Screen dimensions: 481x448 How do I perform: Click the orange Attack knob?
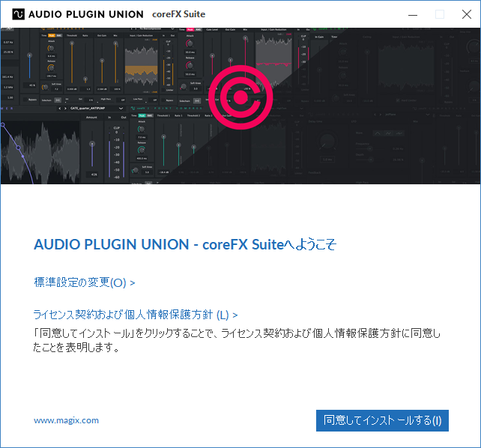coord(51,48)
